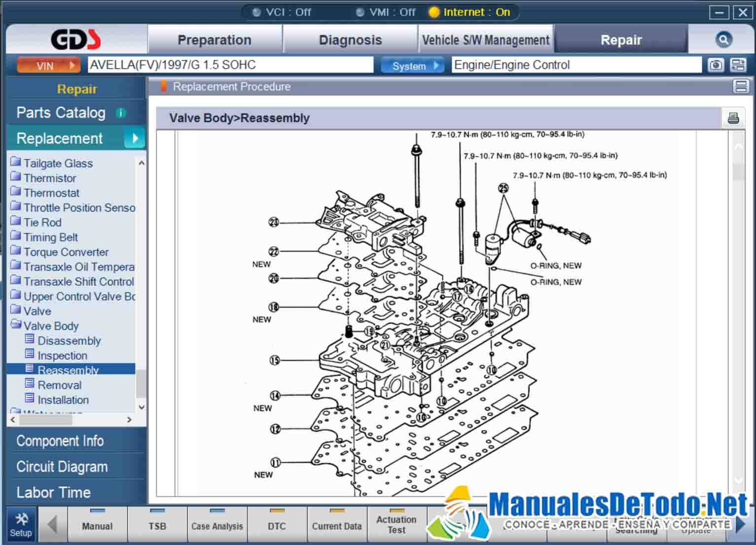
Task: Click the camera screenshot icon
Action: (x=716, y=65)
